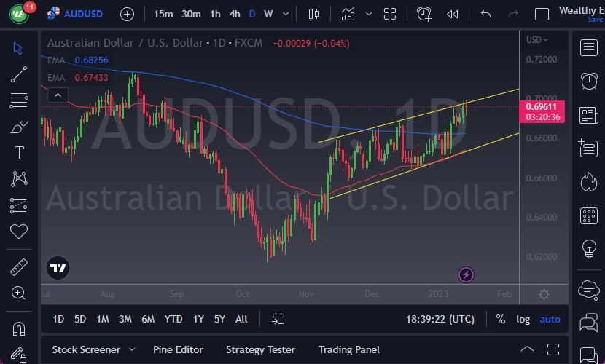Open the user profile avatar menu
This screenshot has width=605, height=364.
(19, 15)
